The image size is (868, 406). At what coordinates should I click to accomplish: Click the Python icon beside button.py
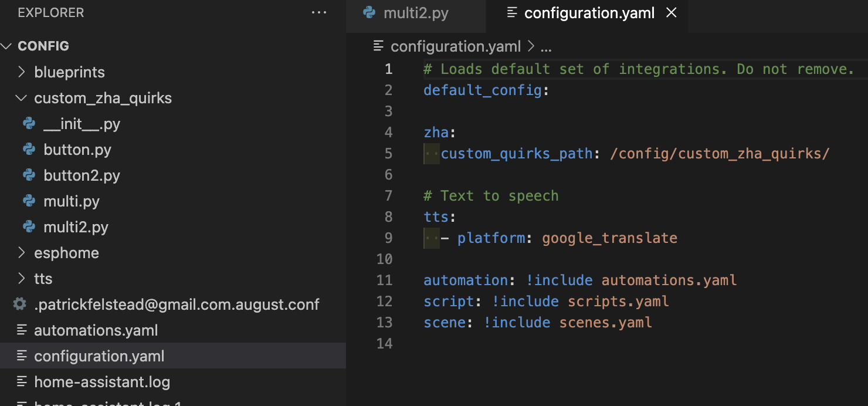(29, 150)
